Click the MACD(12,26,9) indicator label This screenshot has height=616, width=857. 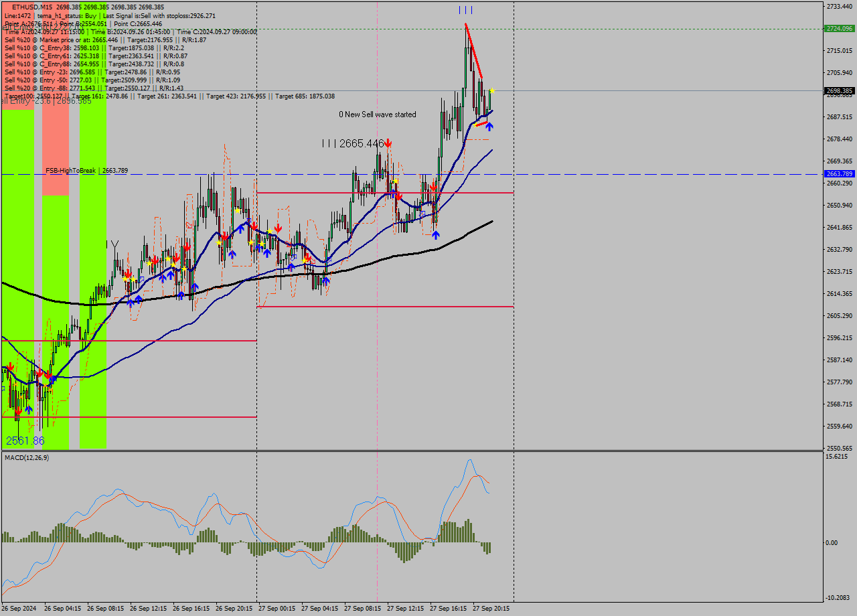27,457
